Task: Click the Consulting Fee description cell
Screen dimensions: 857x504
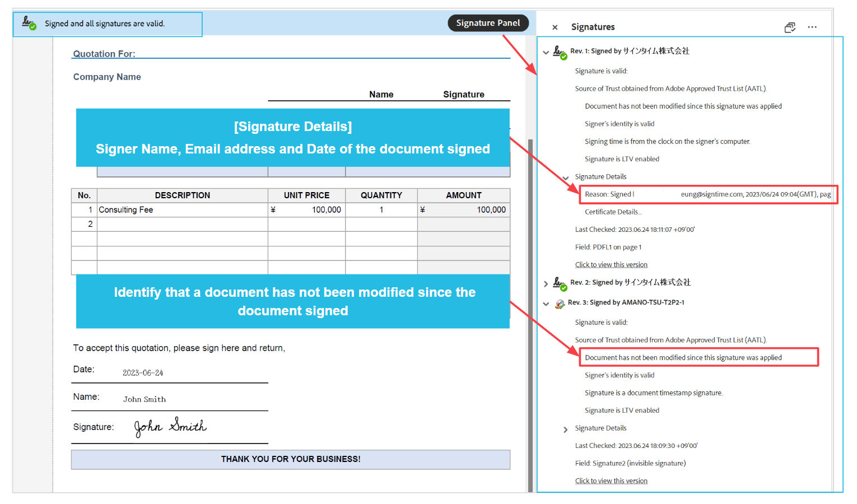Action: click(182, 209)
